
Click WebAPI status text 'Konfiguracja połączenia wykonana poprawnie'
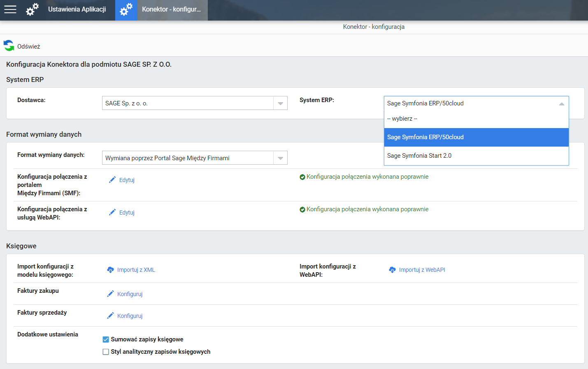point(367,209)
